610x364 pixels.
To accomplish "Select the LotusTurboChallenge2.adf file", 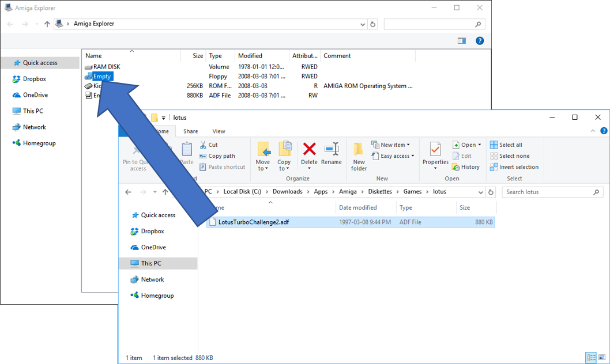I will tap(351, 222).
